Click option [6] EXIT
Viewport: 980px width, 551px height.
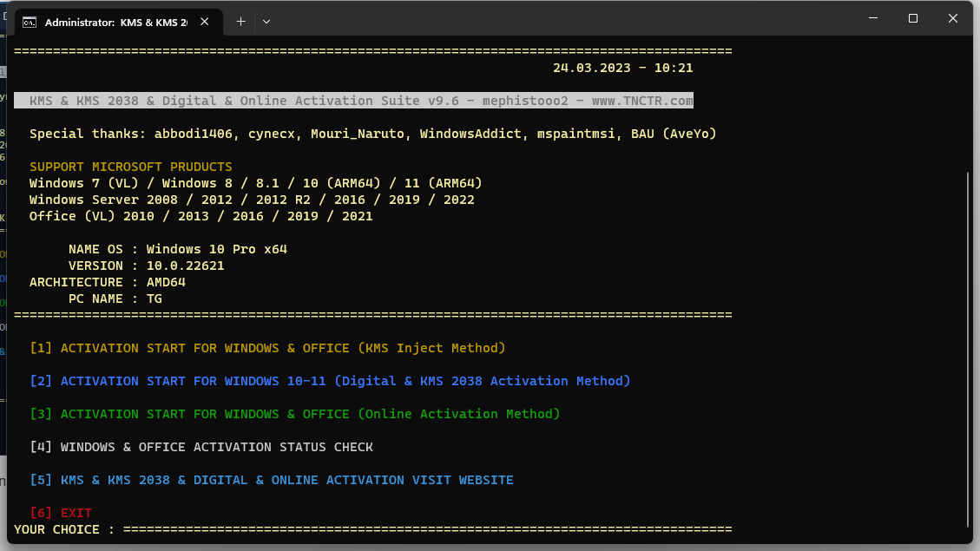61,513
